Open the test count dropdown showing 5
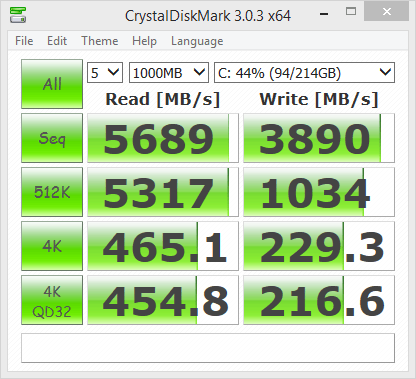This screenshot has width=416, height=379. [105, 72]
